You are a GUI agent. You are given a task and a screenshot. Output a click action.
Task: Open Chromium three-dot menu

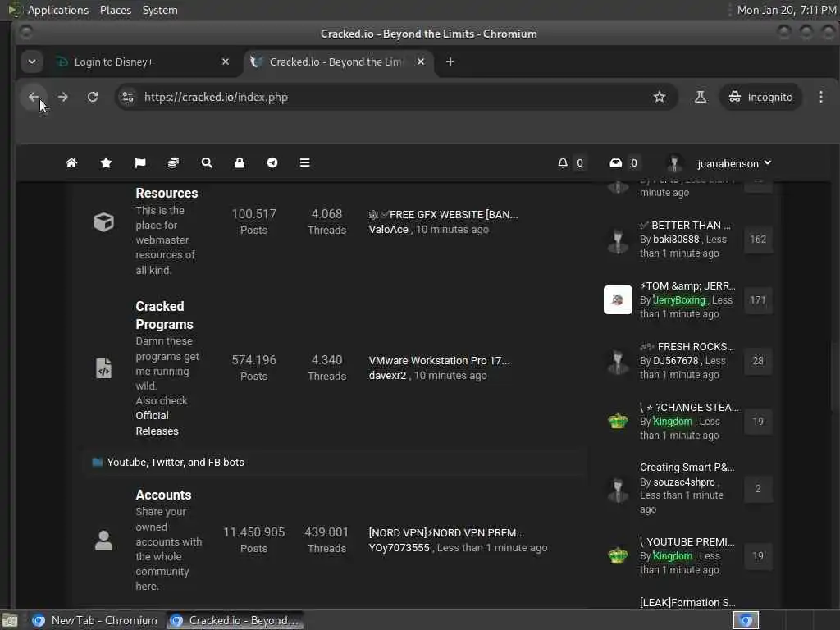tap(821, 97)
